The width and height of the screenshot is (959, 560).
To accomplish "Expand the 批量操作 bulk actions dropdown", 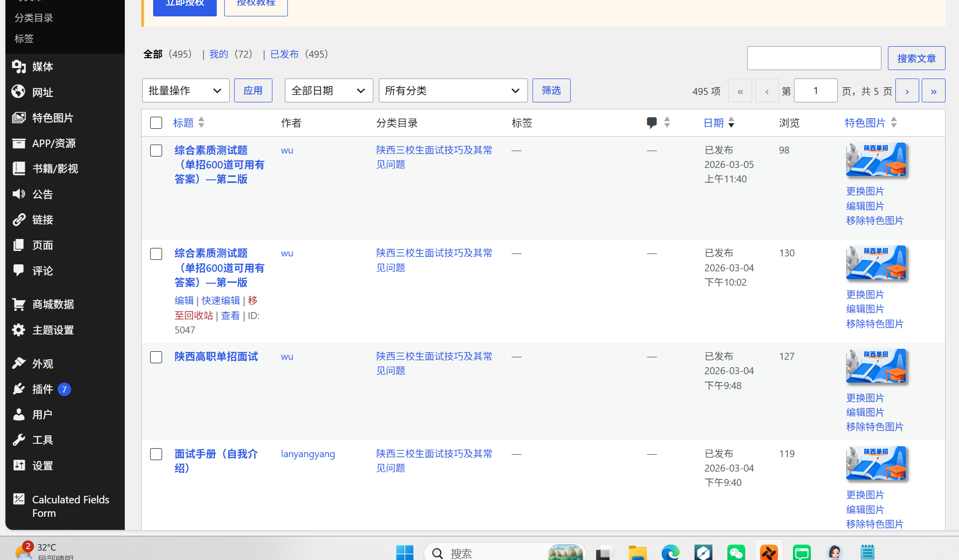I will click(x=185, y=90).
